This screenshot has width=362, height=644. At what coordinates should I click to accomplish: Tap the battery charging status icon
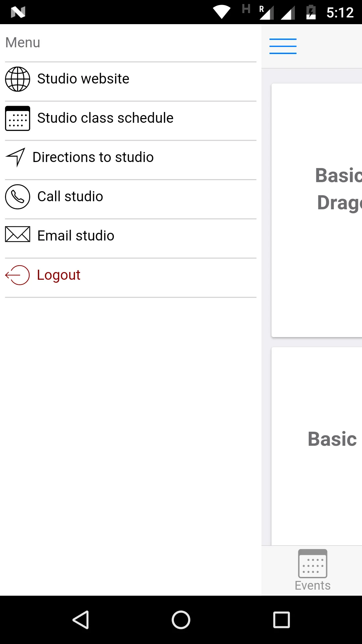[311, 12]
